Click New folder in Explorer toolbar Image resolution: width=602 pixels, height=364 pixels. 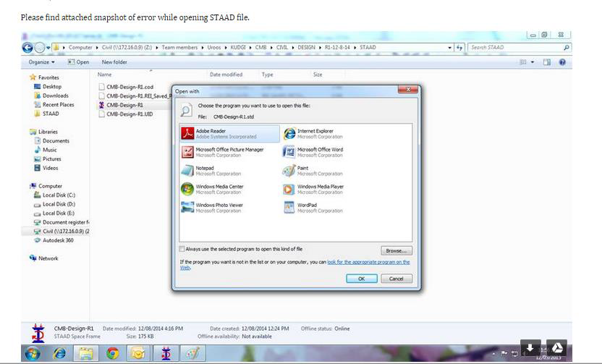[x=114, y=62]
